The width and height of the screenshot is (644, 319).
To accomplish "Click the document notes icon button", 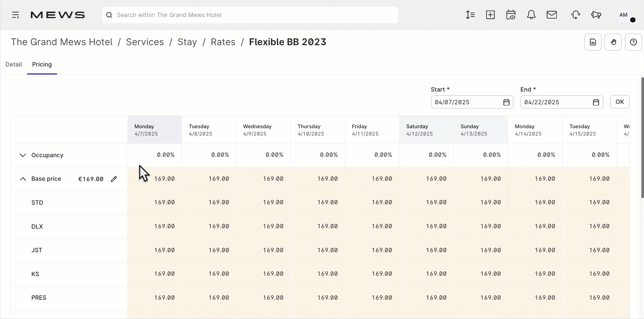I will click(x=593, y=42).
